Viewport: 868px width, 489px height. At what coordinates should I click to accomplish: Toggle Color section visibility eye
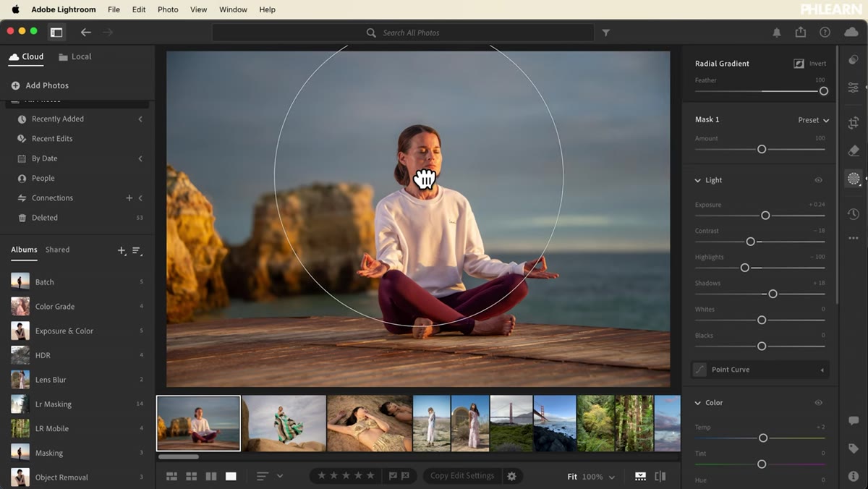[819, 403]
